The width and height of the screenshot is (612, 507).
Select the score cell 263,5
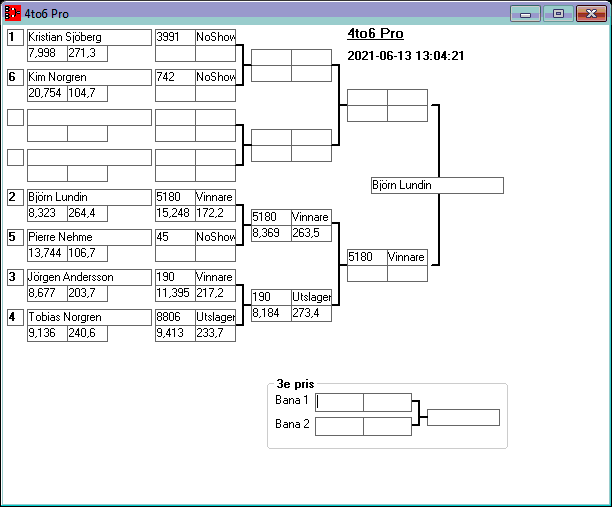tap(311, 233)
